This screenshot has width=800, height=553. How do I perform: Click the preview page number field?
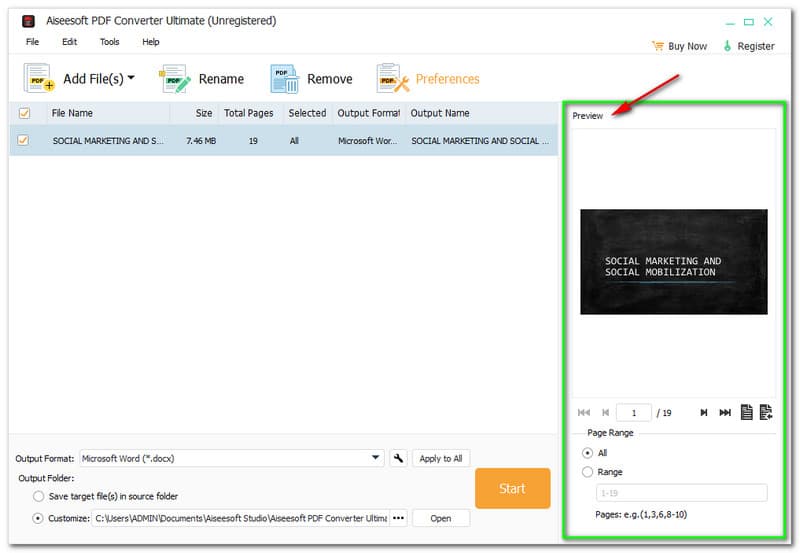click(x=634, y=412)
